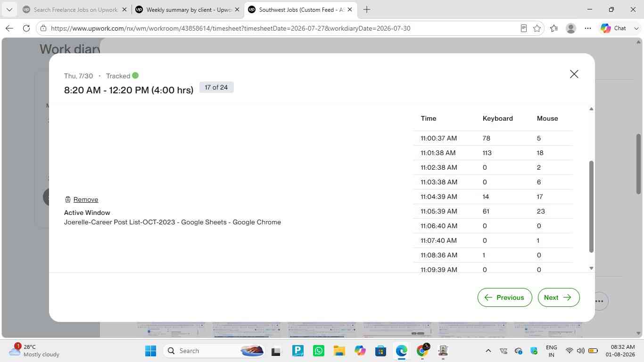Screen dimensions: 644x362
Task: Open browser settings and more menu
Action: pyautogui.click(x=588, y=28)
